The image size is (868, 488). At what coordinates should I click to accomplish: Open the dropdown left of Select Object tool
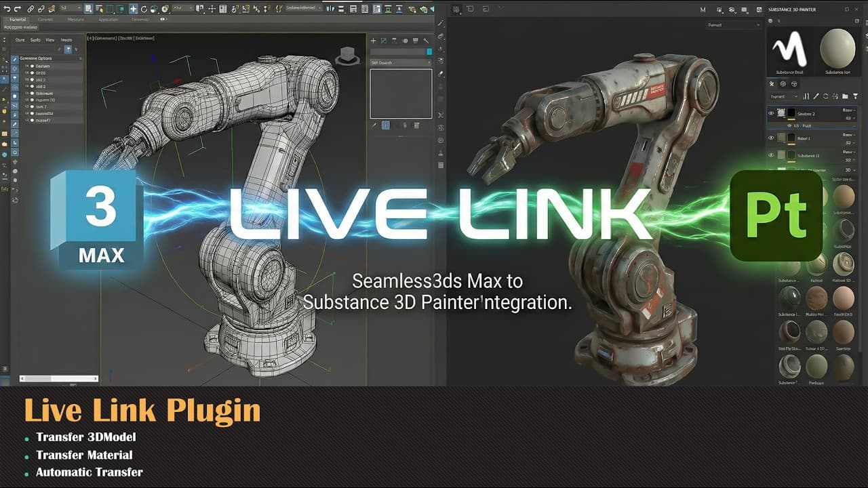[x=71, y=8]
